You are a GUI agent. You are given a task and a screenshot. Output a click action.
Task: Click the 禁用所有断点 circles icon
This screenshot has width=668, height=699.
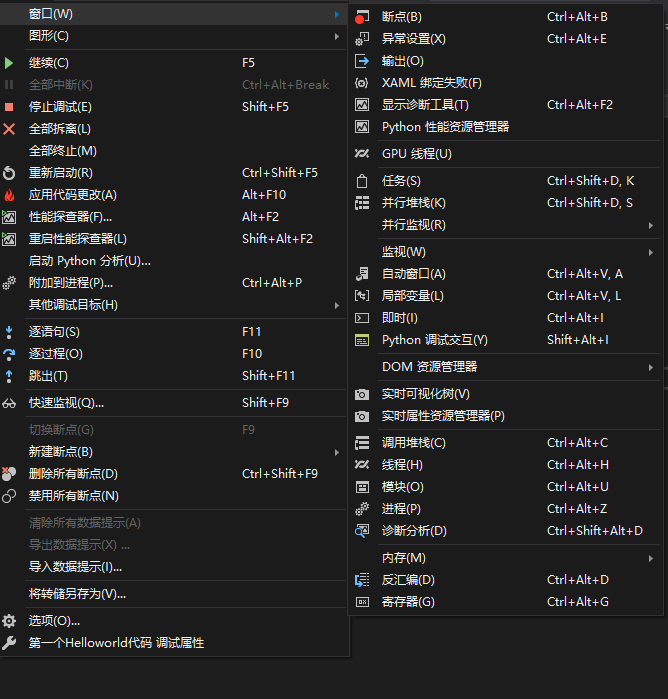tap(9, 496)
